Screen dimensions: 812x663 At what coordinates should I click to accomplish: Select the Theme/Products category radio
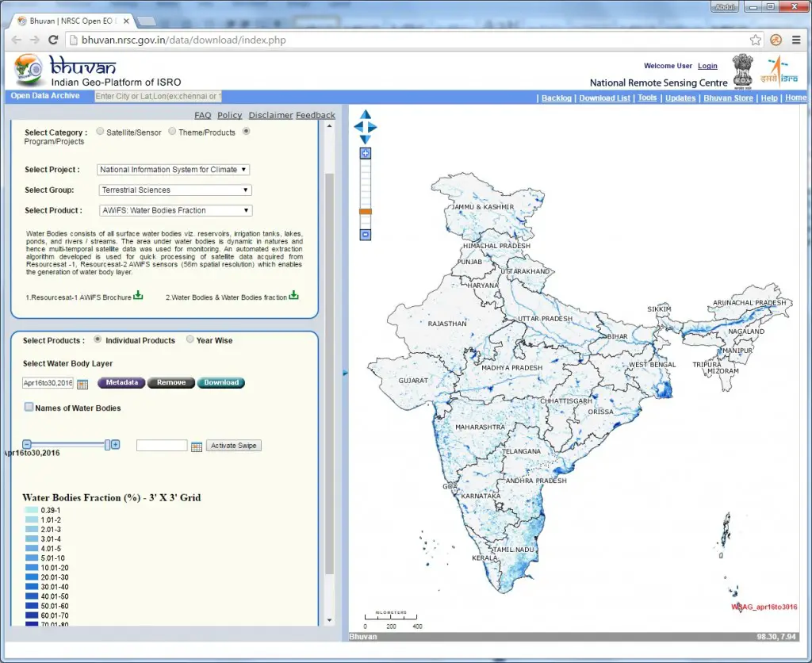tap(172, 131)
